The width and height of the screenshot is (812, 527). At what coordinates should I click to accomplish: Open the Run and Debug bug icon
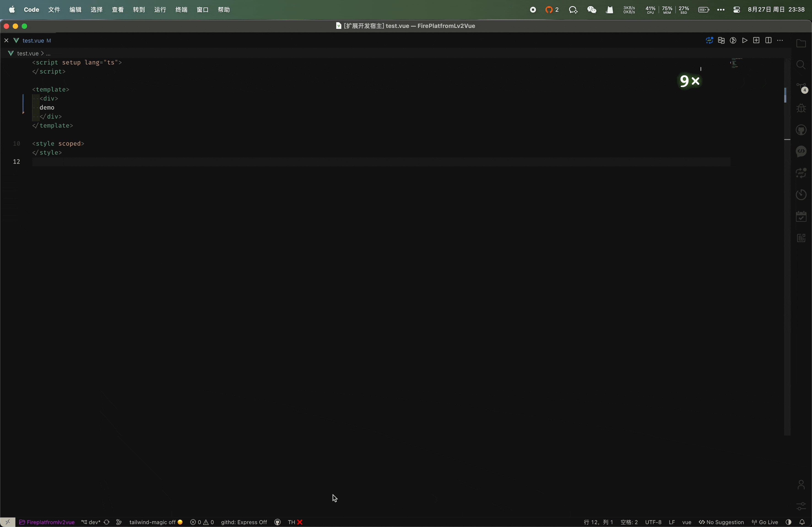[x=801, y=108]
